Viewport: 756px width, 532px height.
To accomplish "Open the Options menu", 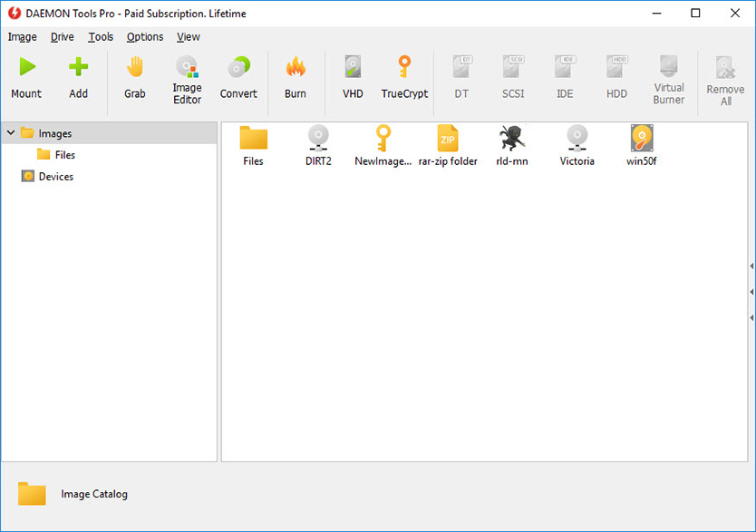I will 144,36.
